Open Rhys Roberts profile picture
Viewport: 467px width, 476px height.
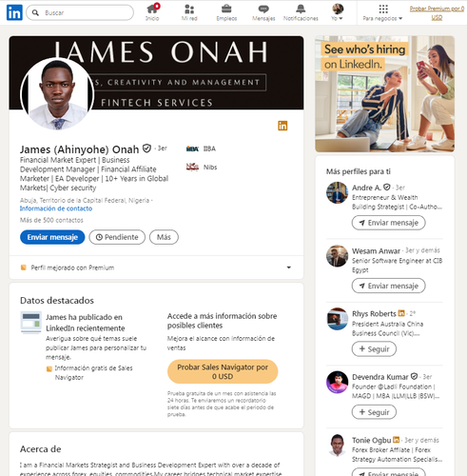coord(338,319)
